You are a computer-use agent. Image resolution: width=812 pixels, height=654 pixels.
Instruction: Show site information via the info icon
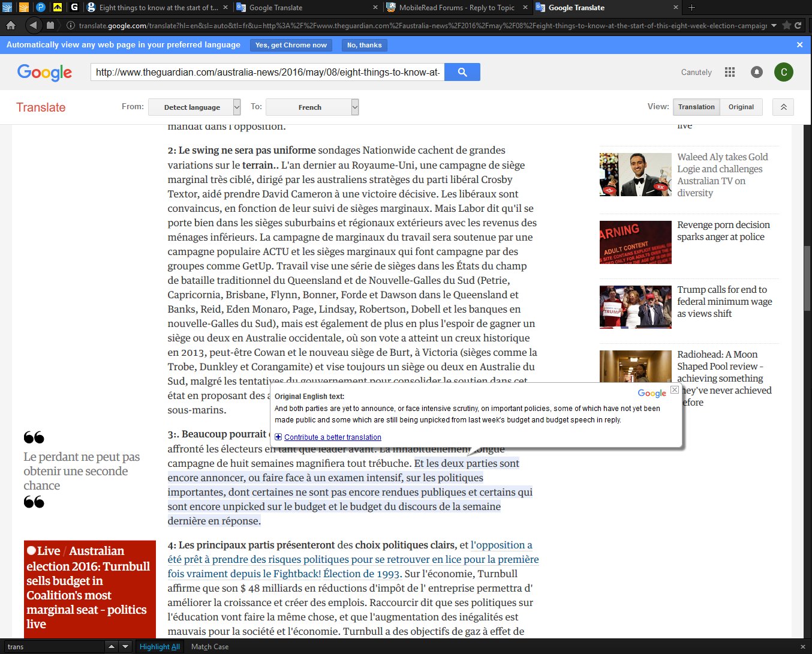pyautogui.click(x=70, y=25)
